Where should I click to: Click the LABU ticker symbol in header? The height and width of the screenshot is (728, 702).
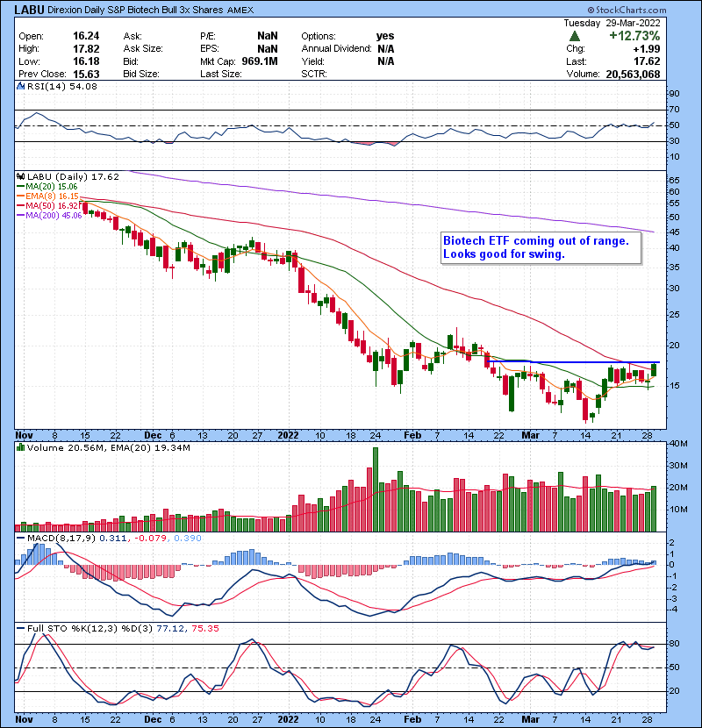[29, 10]
